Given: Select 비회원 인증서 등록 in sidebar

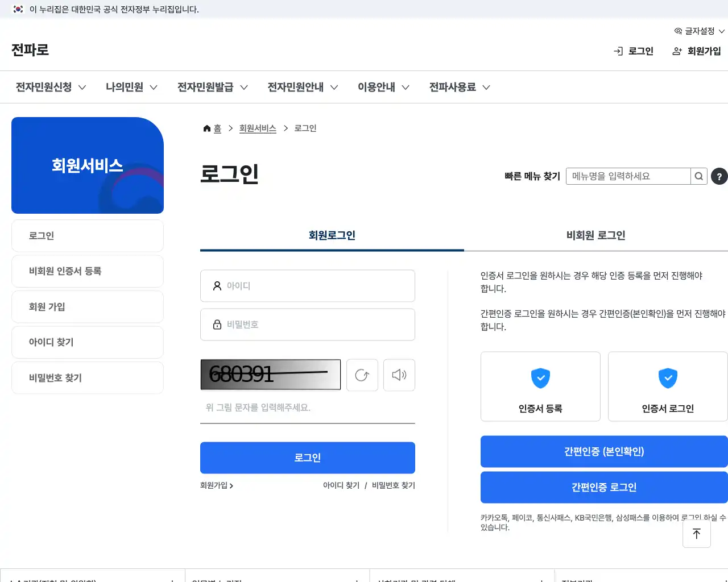Looking at the screenshot, I should pos(88,271).
